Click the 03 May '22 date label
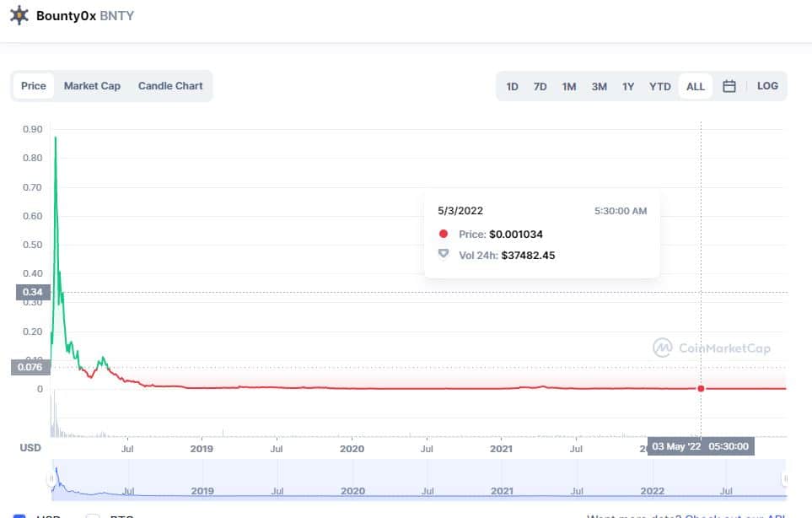Viewport: 812px width, 518px height. click(x=700, y=446)
